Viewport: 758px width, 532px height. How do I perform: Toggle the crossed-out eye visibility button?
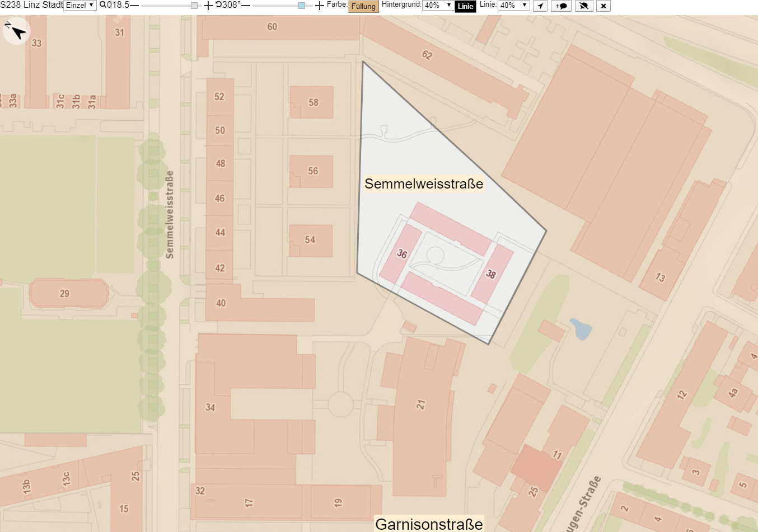click(x=584, y=6)
